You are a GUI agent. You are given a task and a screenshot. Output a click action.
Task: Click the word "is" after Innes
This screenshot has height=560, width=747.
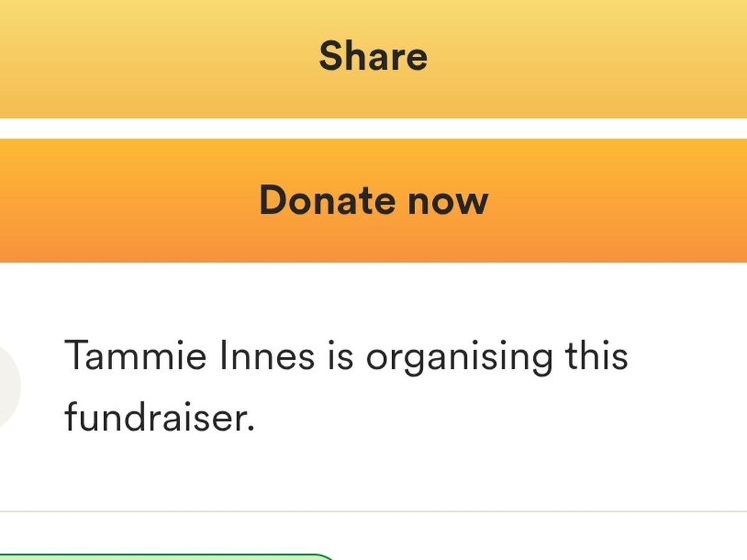(x=340, y=357)
